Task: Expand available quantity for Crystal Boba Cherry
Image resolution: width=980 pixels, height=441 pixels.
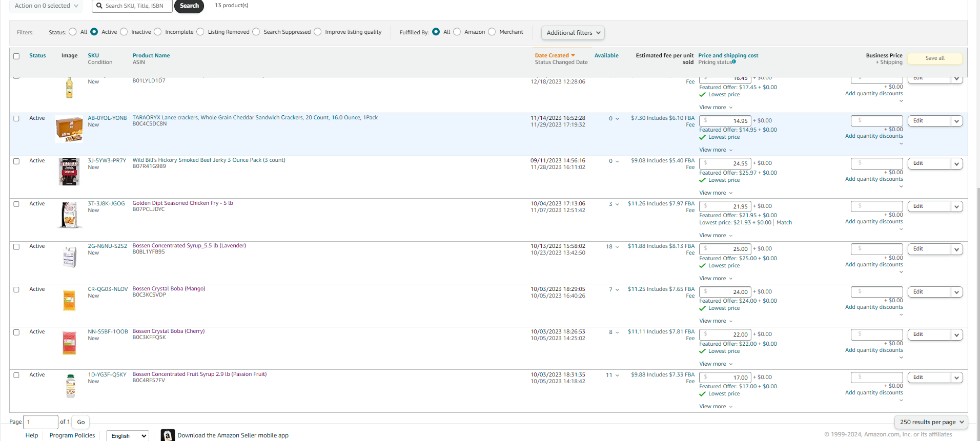Action: 614,332
